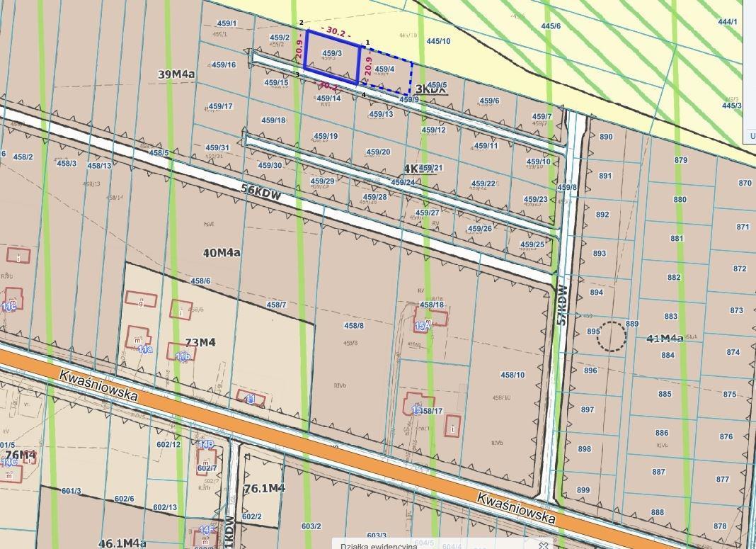
Task: Click the zone label 39M4a
Action: (176, 74)
